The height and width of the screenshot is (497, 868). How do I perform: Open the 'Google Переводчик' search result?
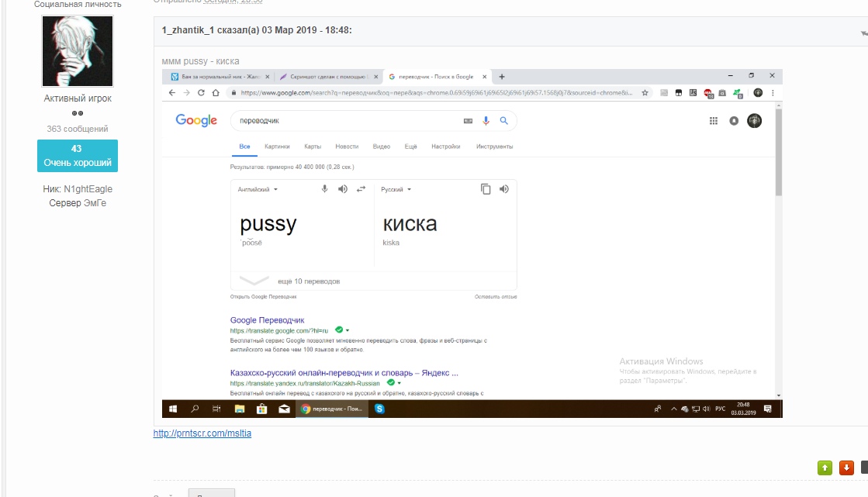(268, 320)
